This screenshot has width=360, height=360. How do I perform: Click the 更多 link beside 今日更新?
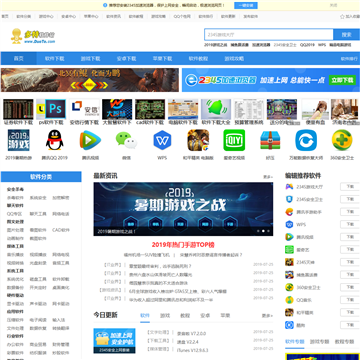(x=267, y=315)
